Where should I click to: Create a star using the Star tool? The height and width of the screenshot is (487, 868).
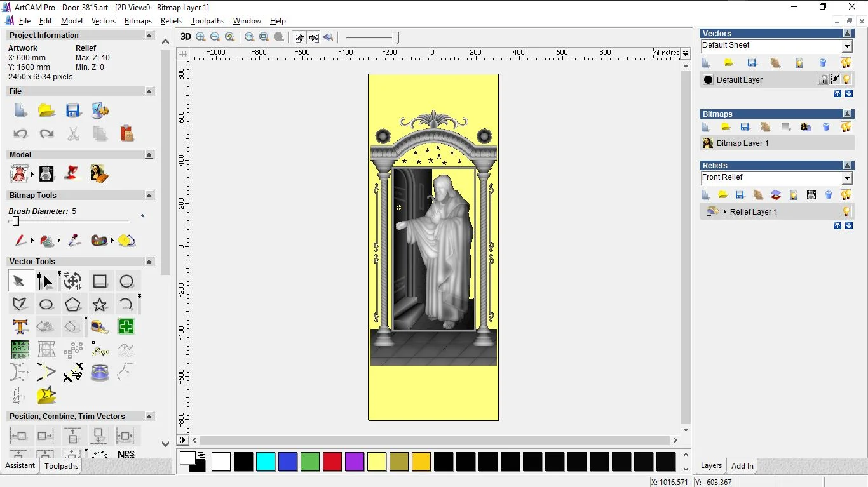tap(100, 304)
